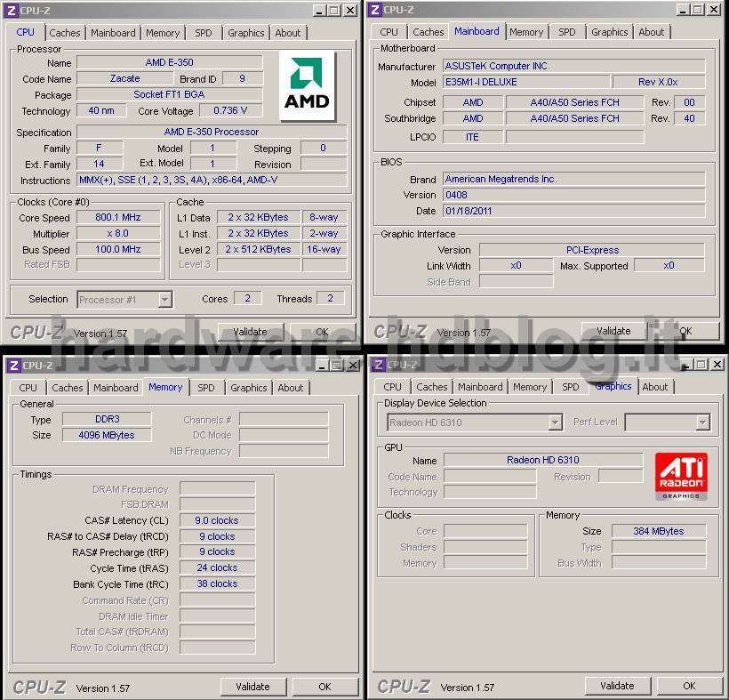Click the CPU-Z title icon in the CPU tab window

(12, 11)
